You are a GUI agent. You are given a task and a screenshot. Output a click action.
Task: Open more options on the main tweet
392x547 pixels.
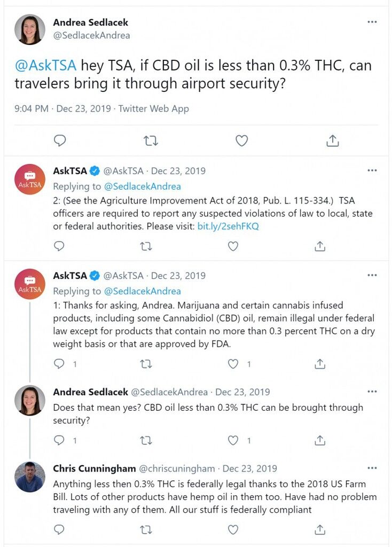click(x=372, y=21)
